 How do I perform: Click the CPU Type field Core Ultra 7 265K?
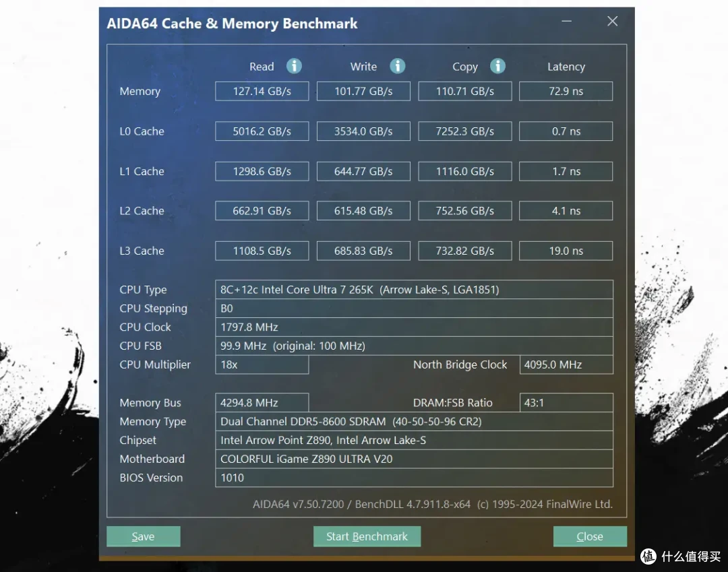coord(414,290)
